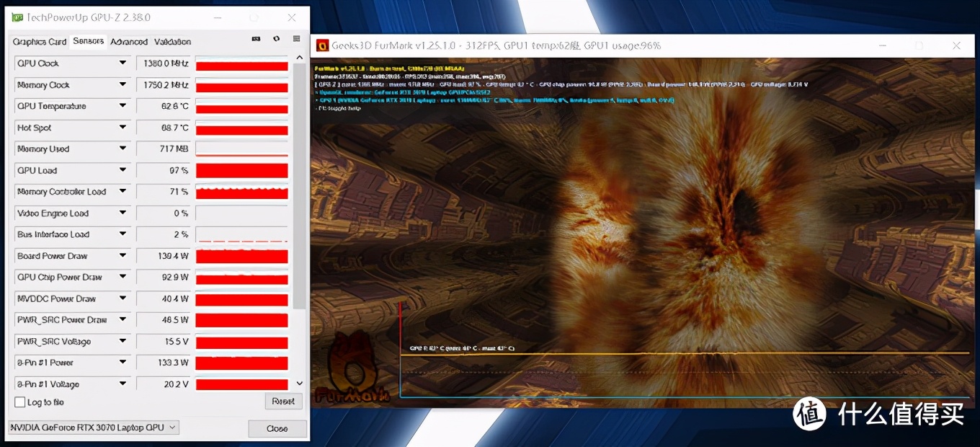
Task: Click the TechPowerUp GPU-Z title text
Action: pos(89,17)
